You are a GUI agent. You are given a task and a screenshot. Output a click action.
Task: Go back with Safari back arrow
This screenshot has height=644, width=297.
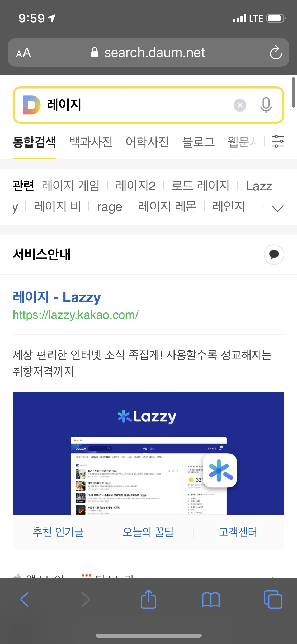pyautogui.click(x=24, y=599)
